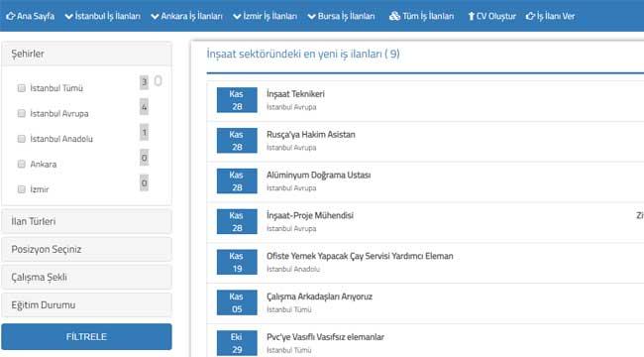Click the count badge 3 next to İstanbul Tümü
This screenshot has width=644, height=357.
[145, 82]
